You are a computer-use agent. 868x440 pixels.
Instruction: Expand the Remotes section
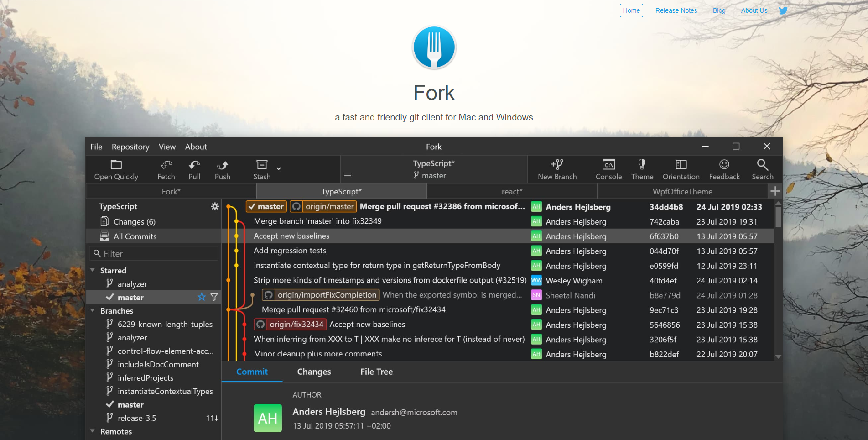click(x=93, y=431)
